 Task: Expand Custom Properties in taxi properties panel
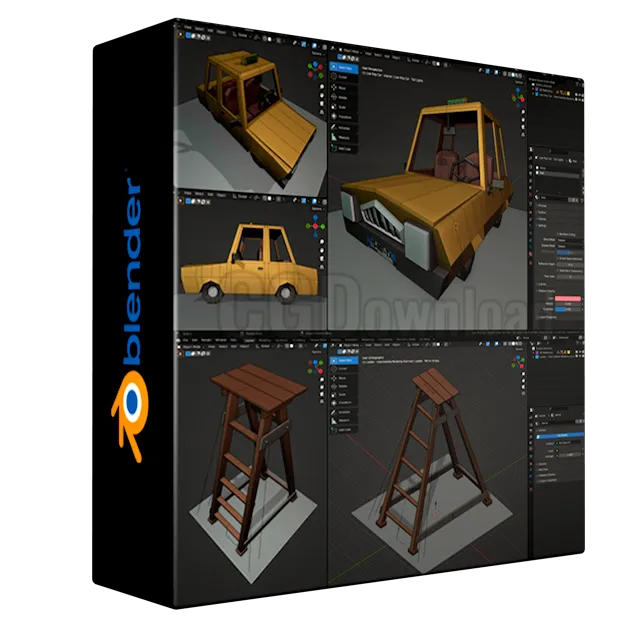[x=548, y=317]
